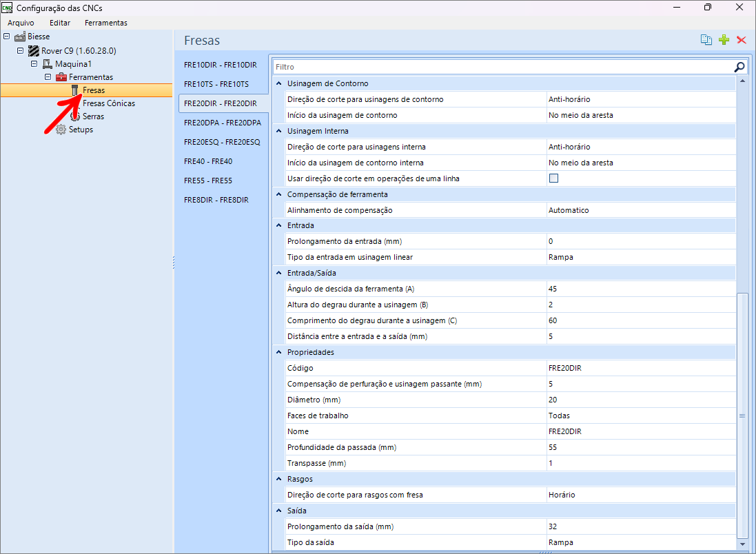Image resolution: width=756 pixels, height=554 pixels.
Task: Collapse the Usinagem de Contorno section
Action: (x=279, y=83)
